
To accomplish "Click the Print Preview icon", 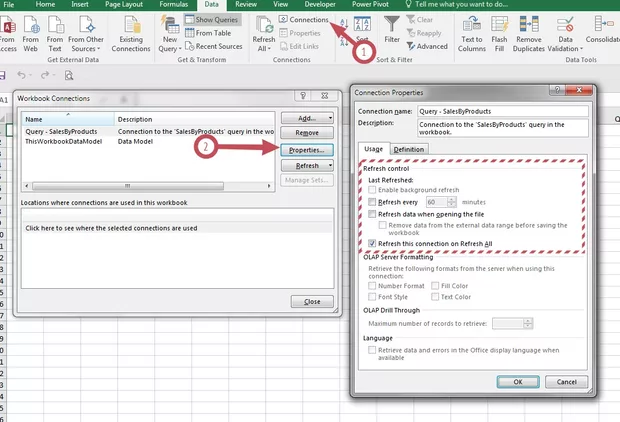I will click(69, 75).
